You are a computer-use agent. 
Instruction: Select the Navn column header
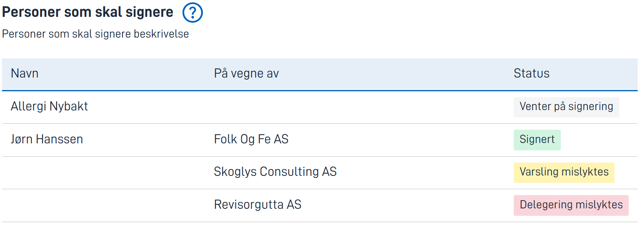pyautogui.click(x=25, y=74)
